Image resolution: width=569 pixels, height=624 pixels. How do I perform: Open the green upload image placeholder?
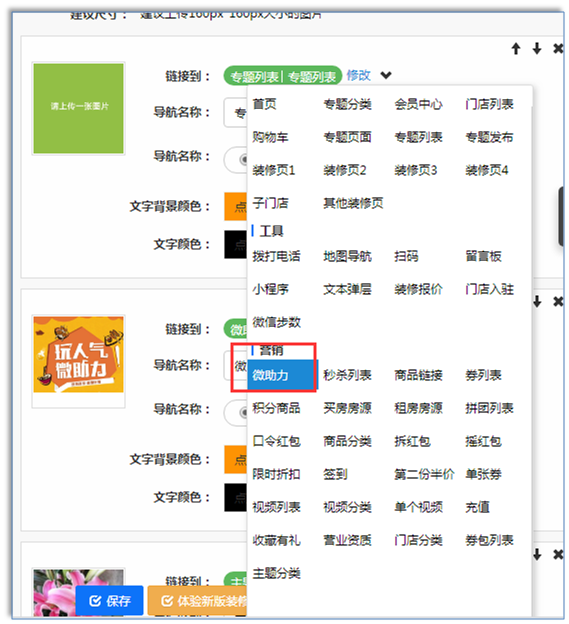(78, 108)
